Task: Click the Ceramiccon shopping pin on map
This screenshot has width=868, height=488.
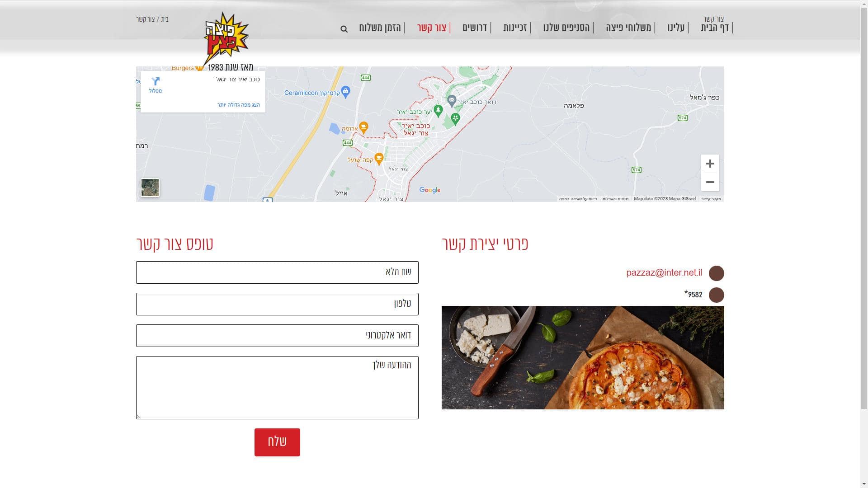Action: 346,92
